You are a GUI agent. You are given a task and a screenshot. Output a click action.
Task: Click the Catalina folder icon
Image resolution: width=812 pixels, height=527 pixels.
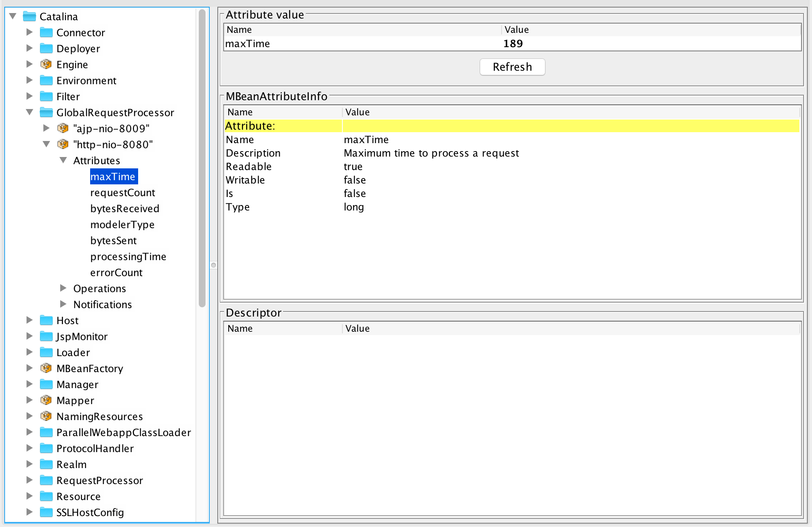(29, 16)
